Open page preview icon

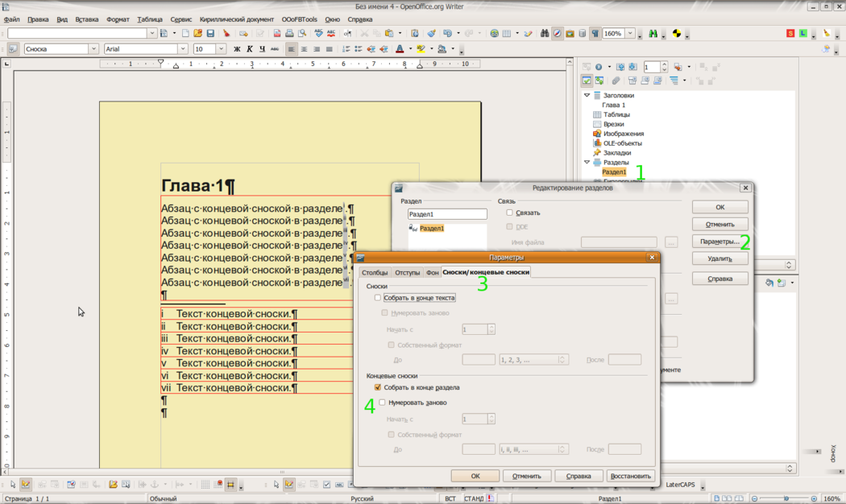click(302, 34)
